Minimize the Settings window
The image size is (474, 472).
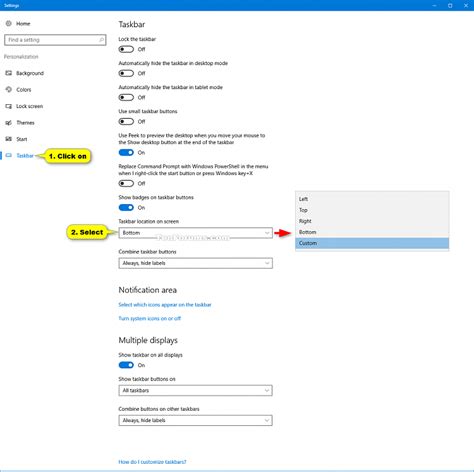pos(434,5)
